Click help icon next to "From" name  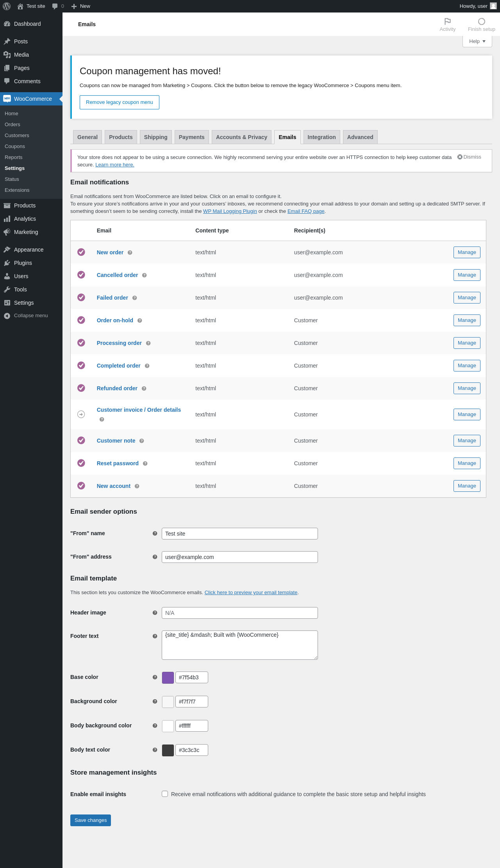coord(155,534)
